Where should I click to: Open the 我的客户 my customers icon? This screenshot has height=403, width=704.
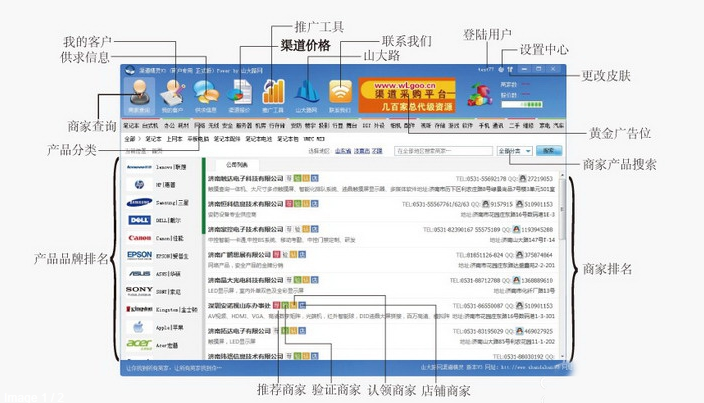click(x=173, y=96)
